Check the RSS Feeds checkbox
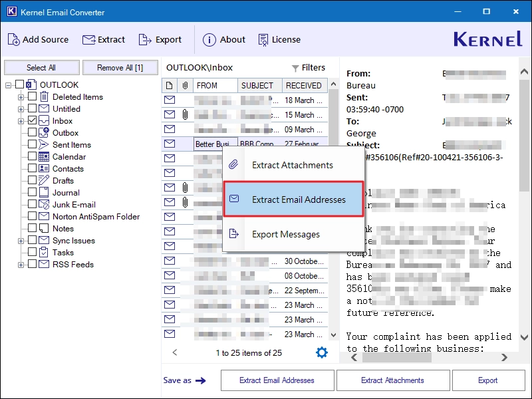 click(x=32, y=263)
